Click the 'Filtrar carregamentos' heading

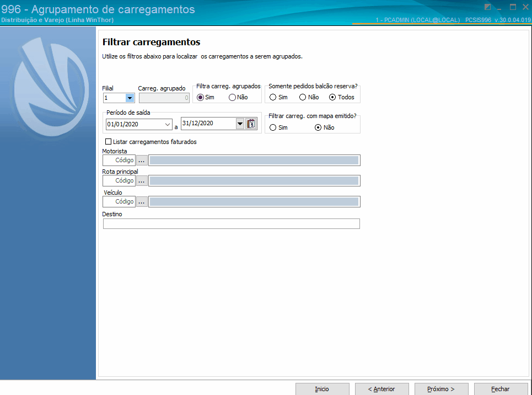pyautogui.click(x=151, y=42)
